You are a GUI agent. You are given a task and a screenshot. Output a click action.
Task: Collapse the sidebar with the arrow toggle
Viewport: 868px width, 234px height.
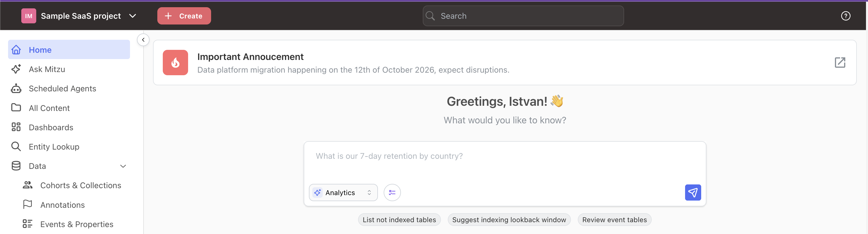143,40
